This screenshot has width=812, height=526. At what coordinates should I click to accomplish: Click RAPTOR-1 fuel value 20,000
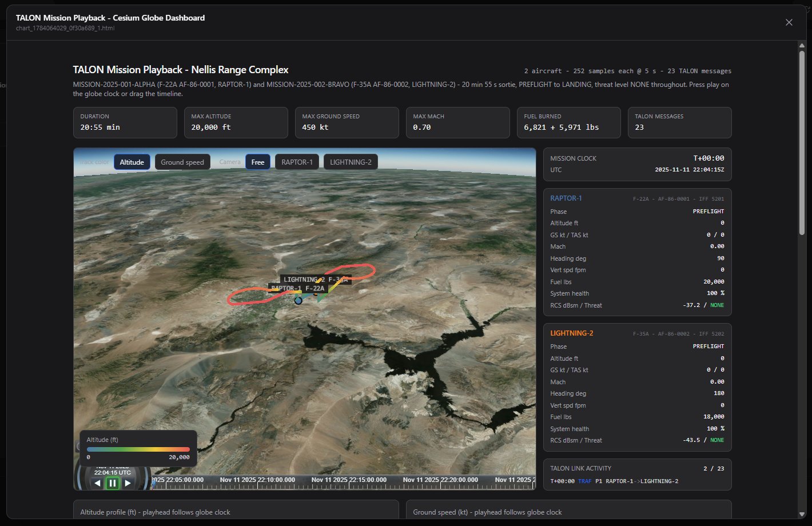(714, 282)
